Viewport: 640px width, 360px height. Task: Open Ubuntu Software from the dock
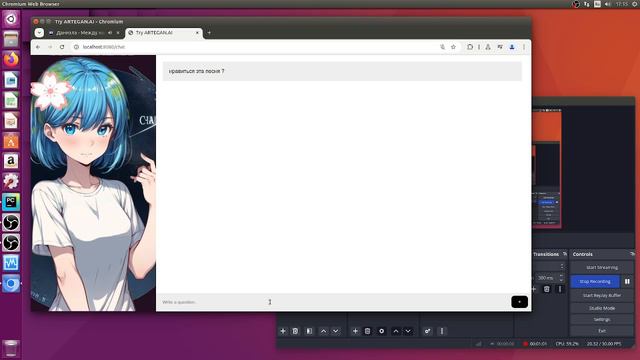coord(11,141)
